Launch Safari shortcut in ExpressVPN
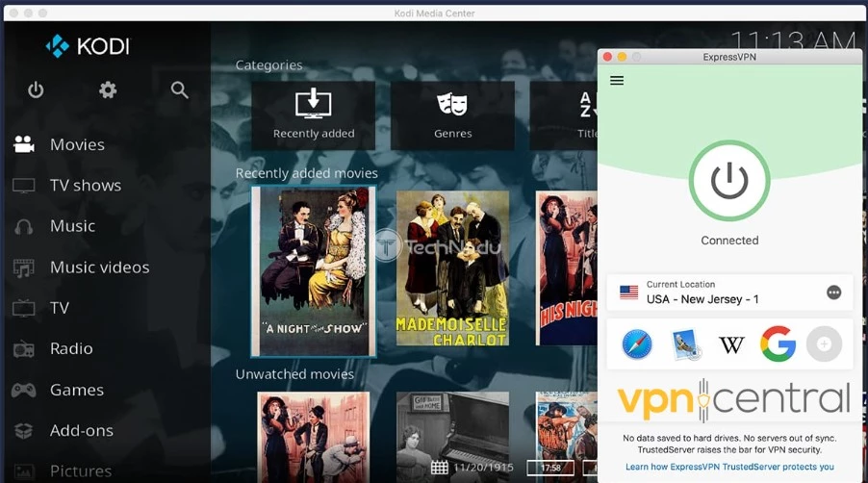868x483 pixels. tap(637, 344)
